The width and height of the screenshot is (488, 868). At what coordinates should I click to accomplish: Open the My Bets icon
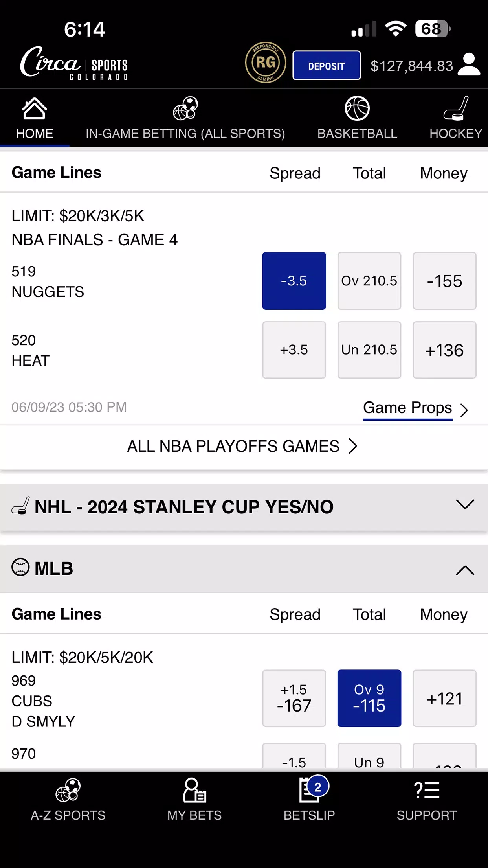pos(194,790)
